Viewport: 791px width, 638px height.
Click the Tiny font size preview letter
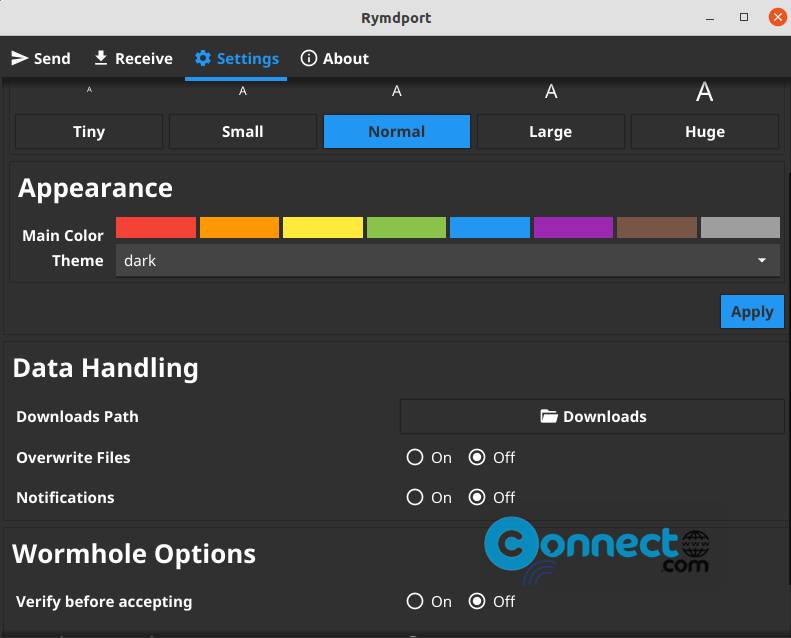point(89,90)
